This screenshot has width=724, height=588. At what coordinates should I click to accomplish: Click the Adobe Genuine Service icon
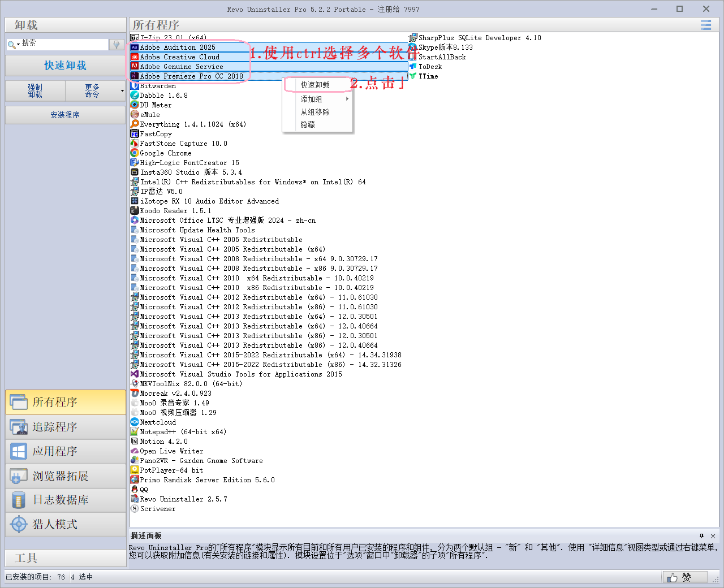coord(135,67)
